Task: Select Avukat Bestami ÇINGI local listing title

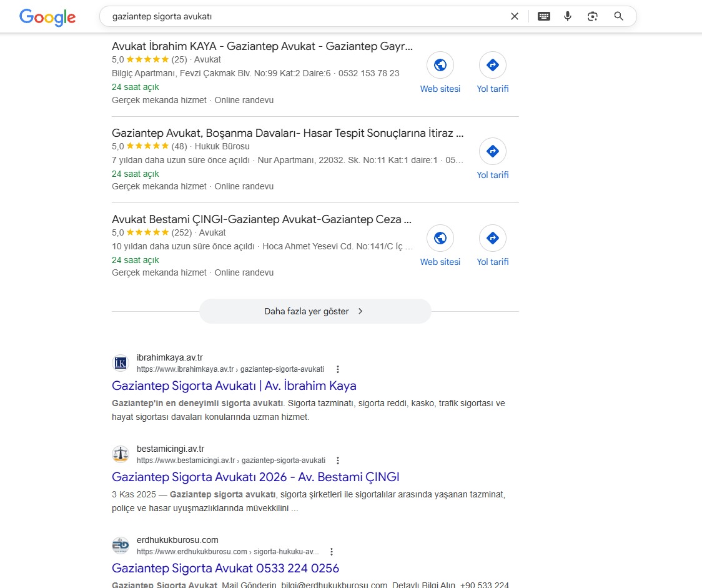Action: [261, 219]
